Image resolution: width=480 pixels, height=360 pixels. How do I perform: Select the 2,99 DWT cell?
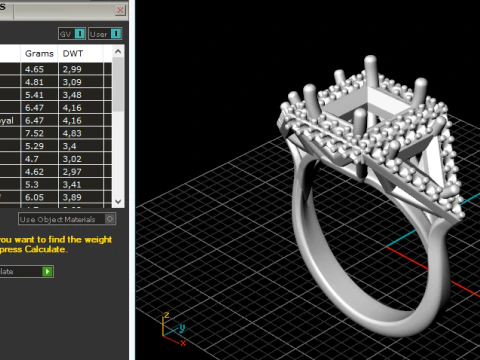pyautogui.click(x=81, y=69)
